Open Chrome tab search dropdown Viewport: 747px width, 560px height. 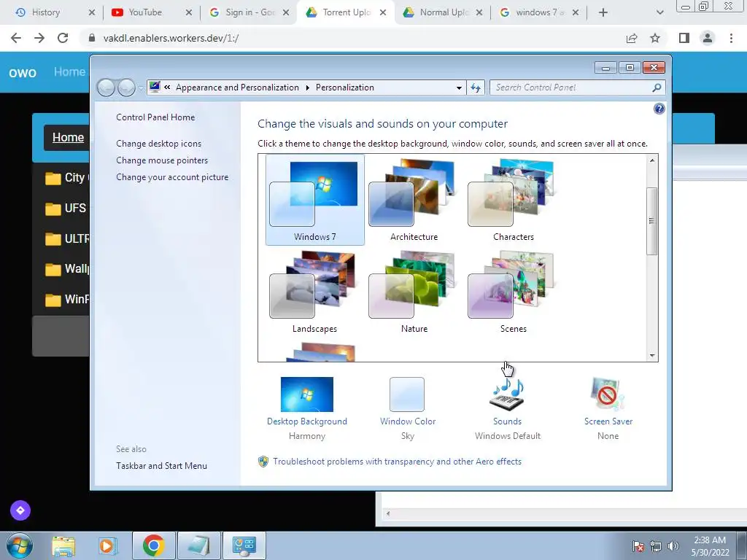659,12
